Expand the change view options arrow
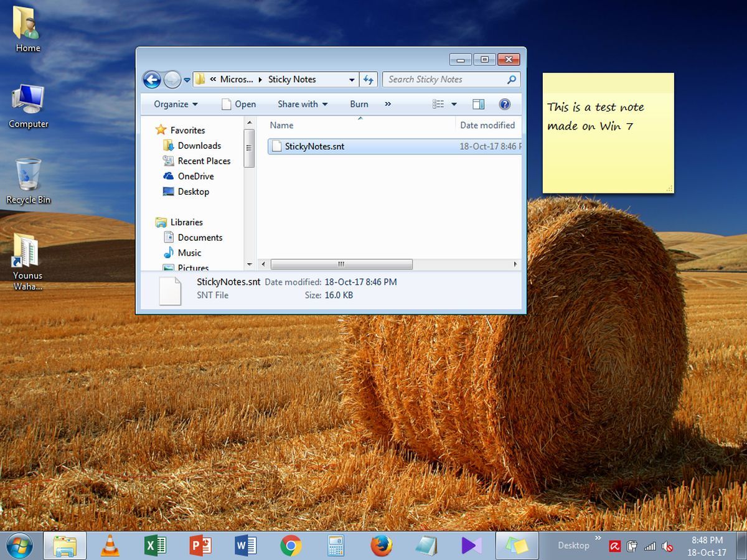Image resolution: width=747 pixels, height=560 pixels. tap(454, 104)
